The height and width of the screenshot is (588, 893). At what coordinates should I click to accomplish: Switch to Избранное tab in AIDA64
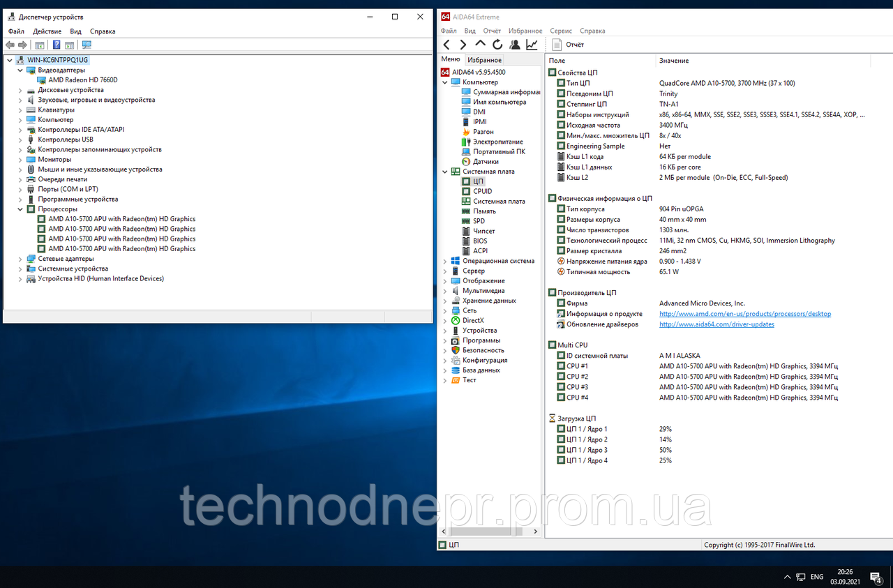point(485,60)
